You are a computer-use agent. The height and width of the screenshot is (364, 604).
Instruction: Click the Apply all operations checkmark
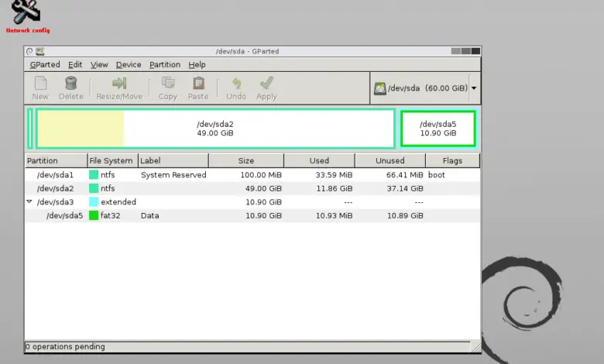(266, 83)
